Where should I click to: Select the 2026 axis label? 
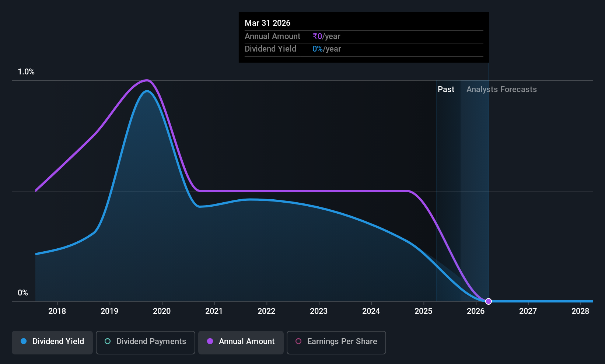[476, 311]
